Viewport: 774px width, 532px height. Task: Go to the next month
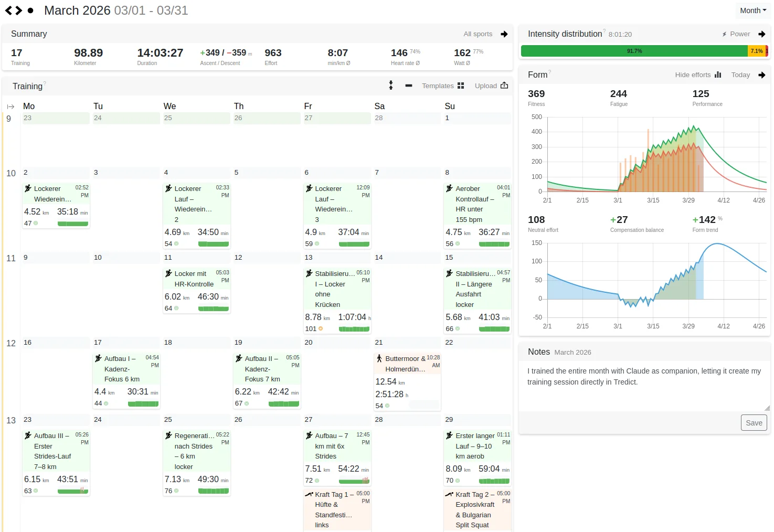click(x=19, y=10)
